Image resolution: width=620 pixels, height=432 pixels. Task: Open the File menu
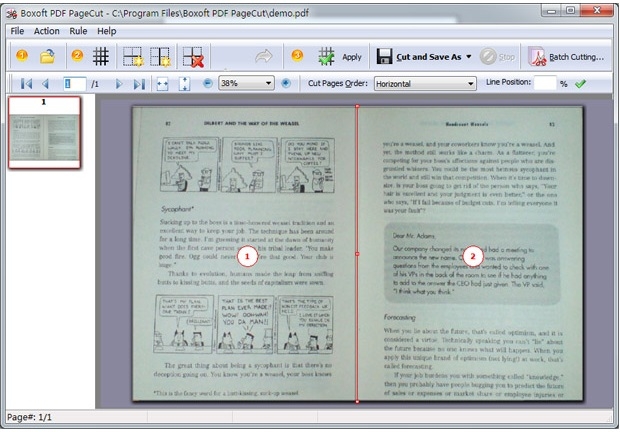(x=17, y=31)
